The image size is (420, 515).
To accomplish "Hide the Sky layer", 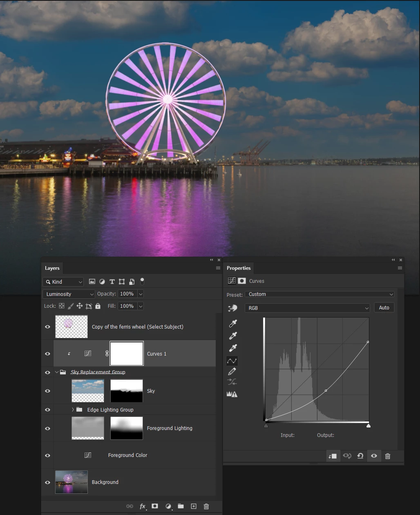I will (x=48, y=391).
